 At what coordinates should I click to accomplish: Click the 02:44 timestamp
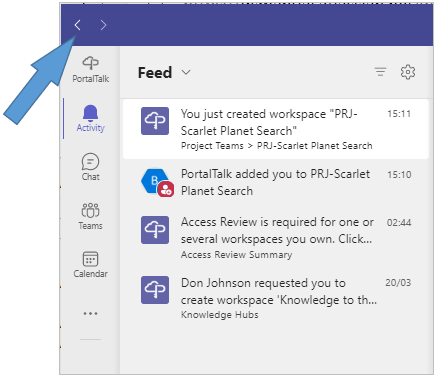coord(399,223)
